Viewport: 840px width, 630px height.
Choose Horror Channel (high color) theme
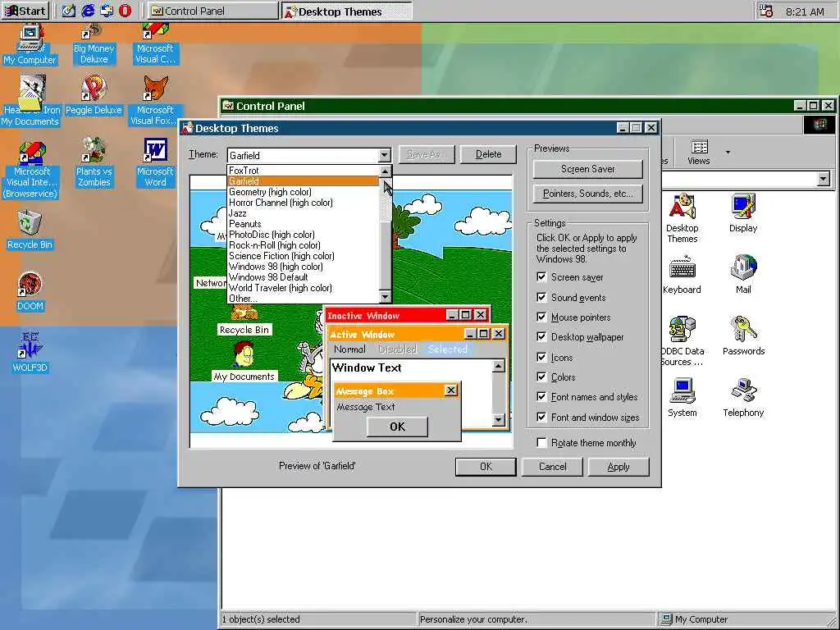coord(303,203)
